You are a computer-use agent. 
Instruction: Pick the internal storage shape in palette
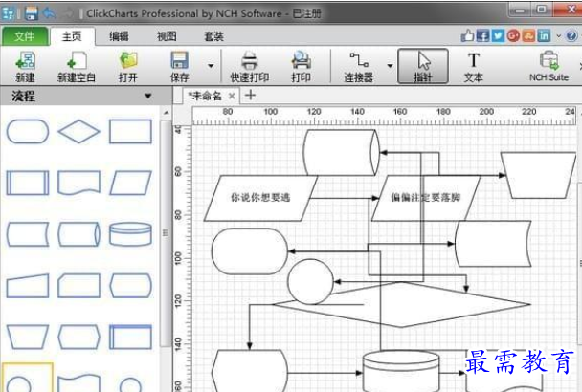pos(130,338)
